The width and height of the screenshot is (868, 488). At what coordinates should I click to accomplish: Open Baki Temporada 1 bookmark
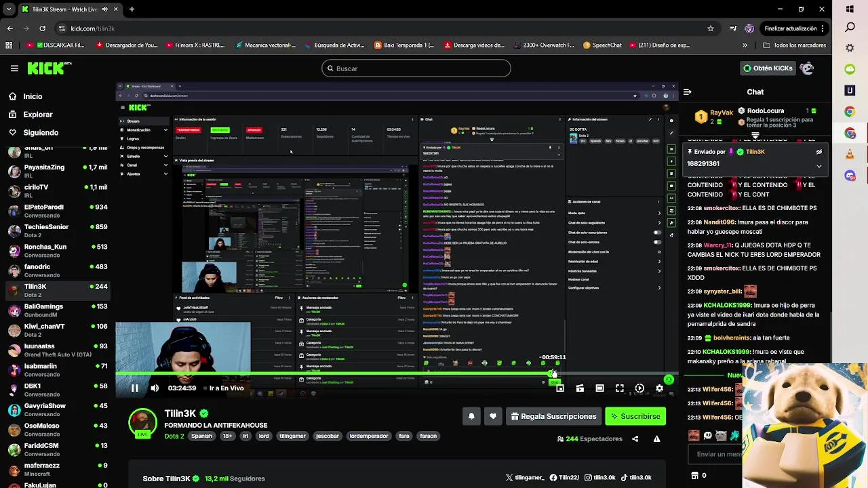405,45
